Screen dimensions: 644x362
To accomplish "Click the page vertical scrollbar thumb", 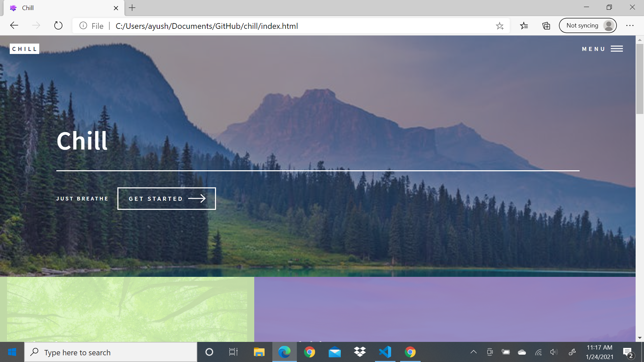I will tap(640, 79).
